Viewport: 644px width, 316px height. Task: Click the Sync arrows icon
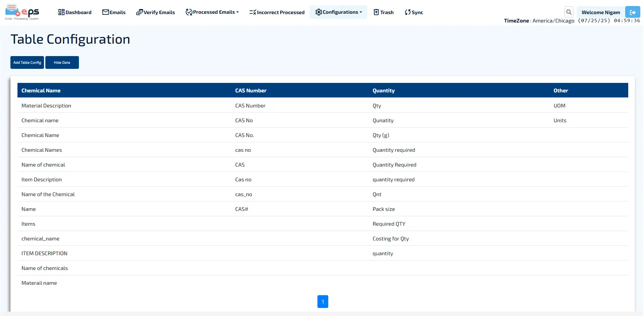(x=407, y=12)
